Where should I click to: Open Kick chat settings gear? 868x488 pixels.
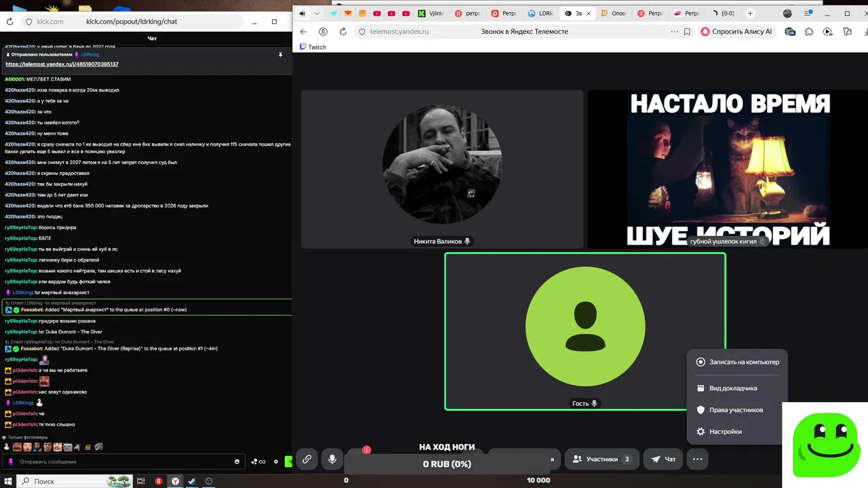pos(276,462)
